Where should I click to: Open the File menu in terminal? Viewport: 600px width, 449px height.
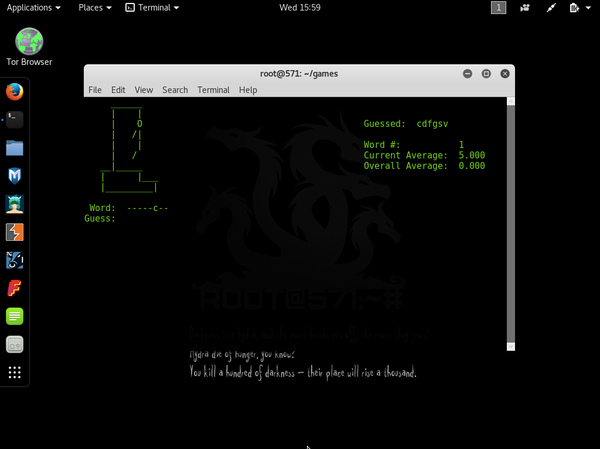pyautogui.click(x=95, y=90)
